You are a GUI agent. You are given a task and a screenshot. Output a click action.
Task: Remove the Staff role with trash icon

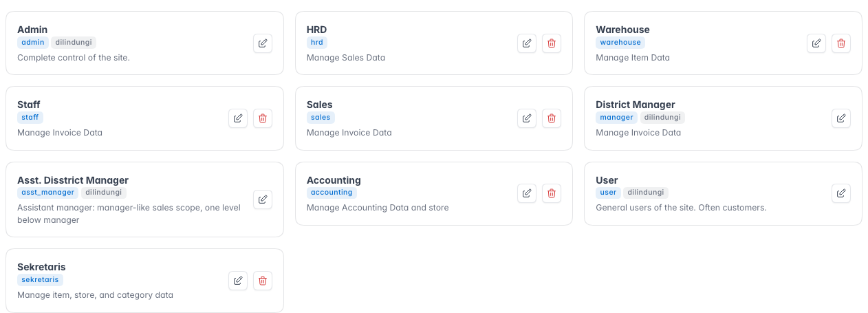[263, 118]
